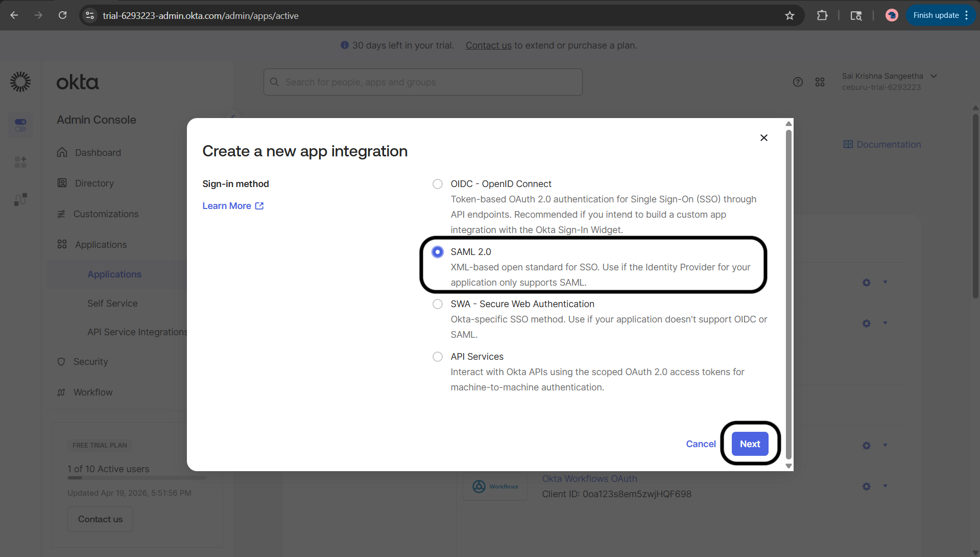Bookmark this page with the star icon
Image resolution: width=980 pixels, height=557 pixels.
tap(790, 15)
